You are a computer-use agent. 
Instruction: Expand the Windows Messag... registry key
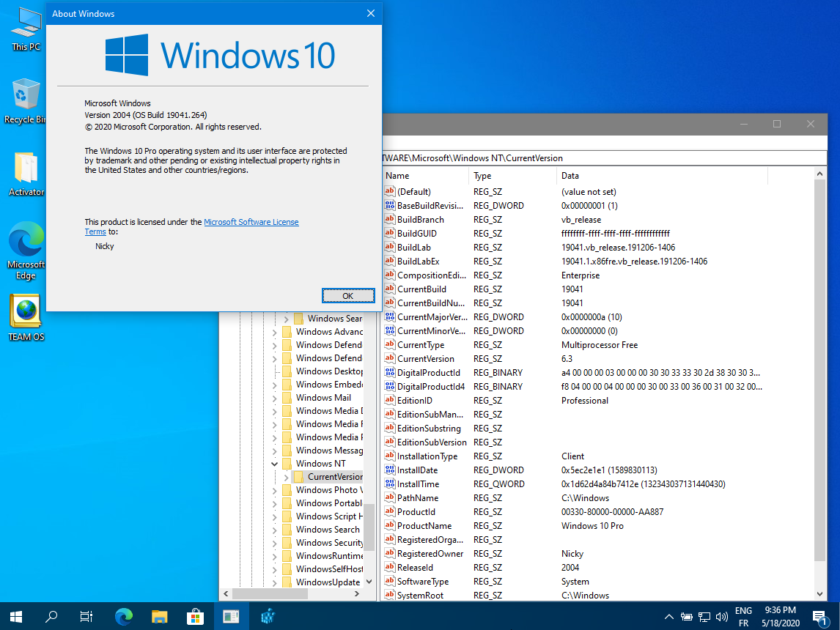[274, 451]
